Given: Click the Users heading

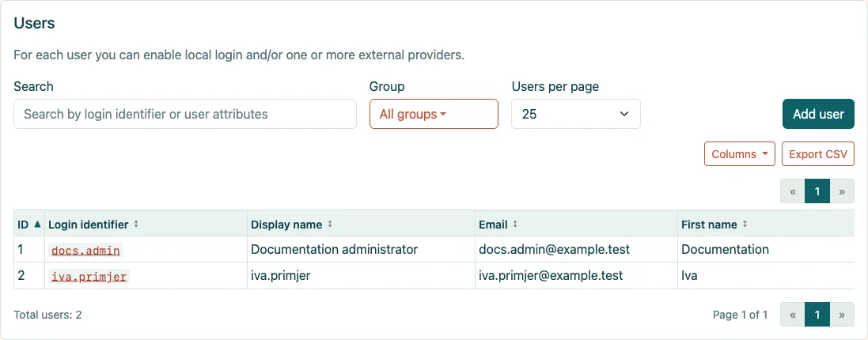Looking at the screenshot, I should 34,23.
